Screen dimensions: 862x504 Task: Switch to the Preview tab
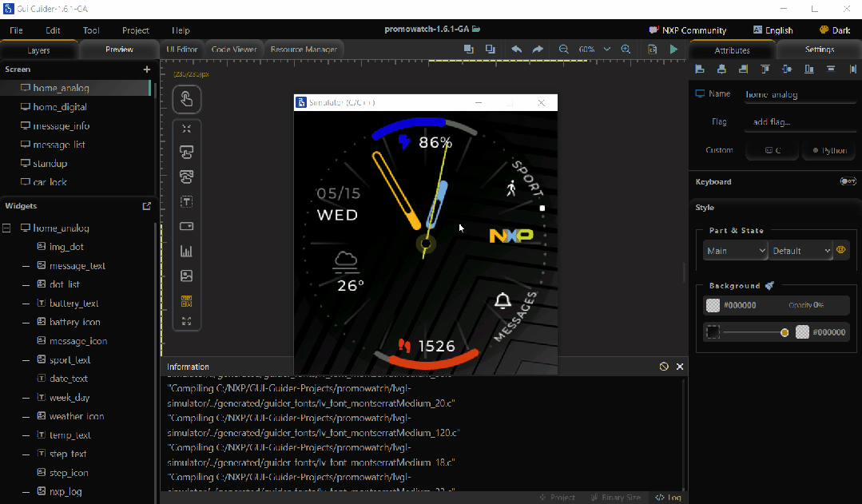(x=119, y=50)
